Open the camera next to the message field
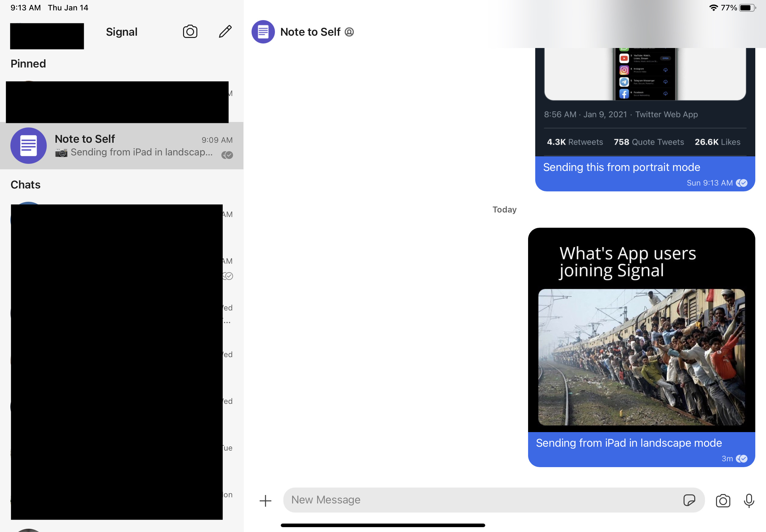766x532 pixels. (x=722, y=500)
